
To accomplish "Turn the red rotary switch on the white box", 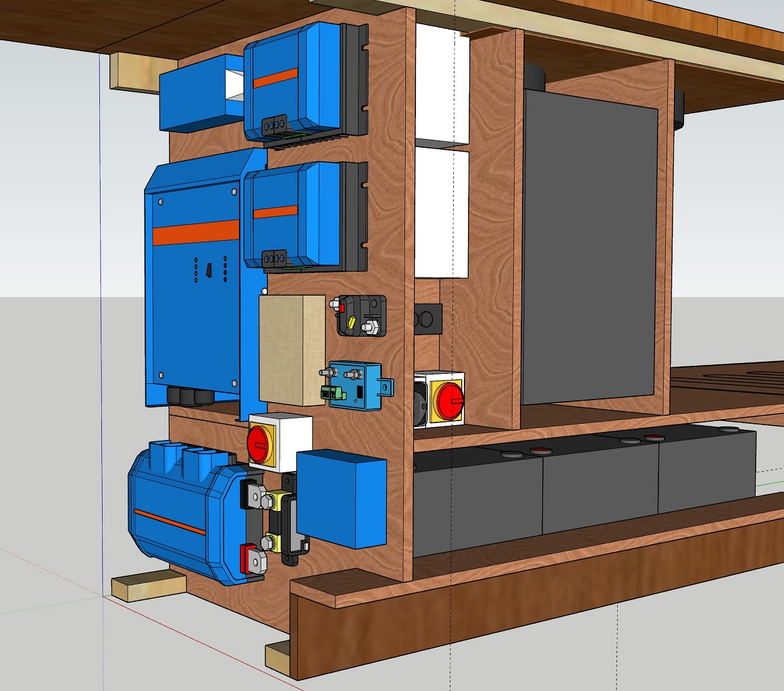I will coord(259,443).
